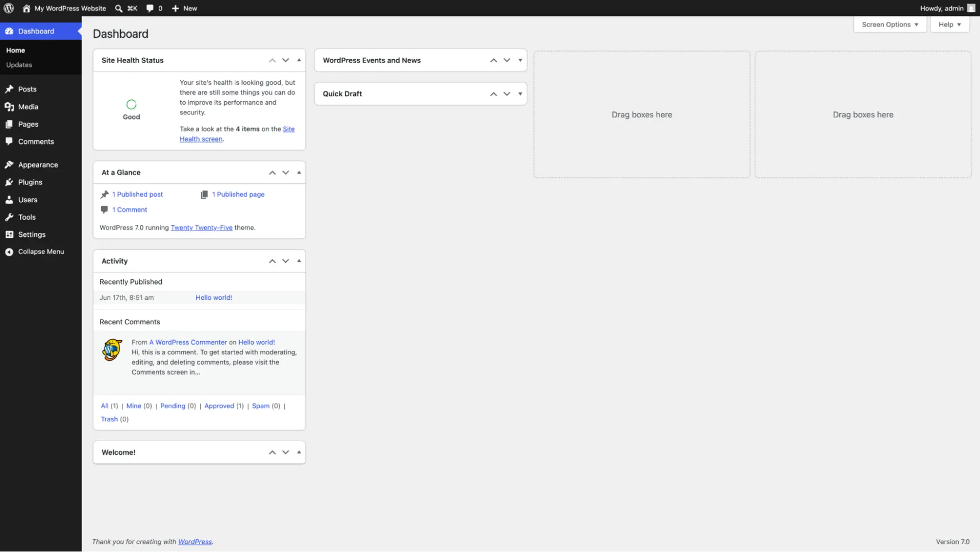Move Quick Draft box up
Image resolution: width=980 pixels, height=552 pixels.
[494, 94]
